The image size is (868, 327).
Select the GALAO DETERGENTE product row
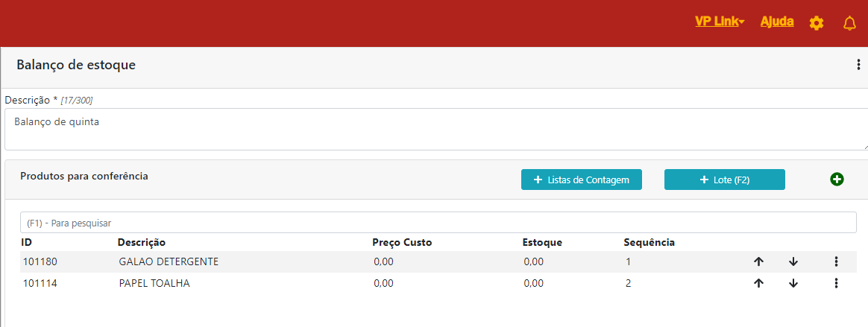pos(168,261)
